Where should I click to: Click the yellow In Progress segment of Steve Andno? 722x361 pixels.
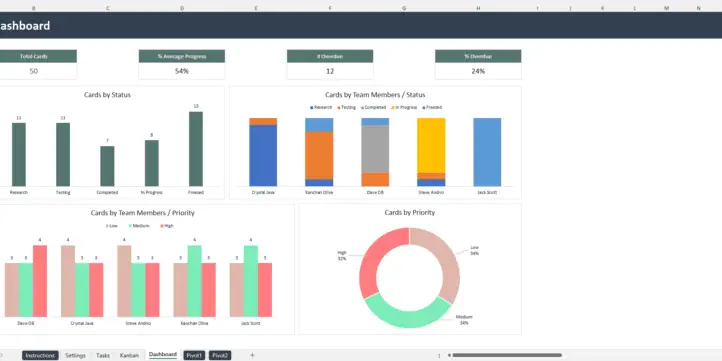[431, 146]
